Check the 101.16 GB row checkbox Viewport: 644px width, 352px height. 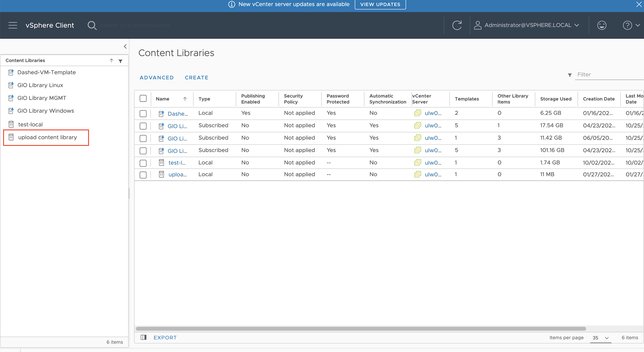pyautogui.click(x=143, y=151)
